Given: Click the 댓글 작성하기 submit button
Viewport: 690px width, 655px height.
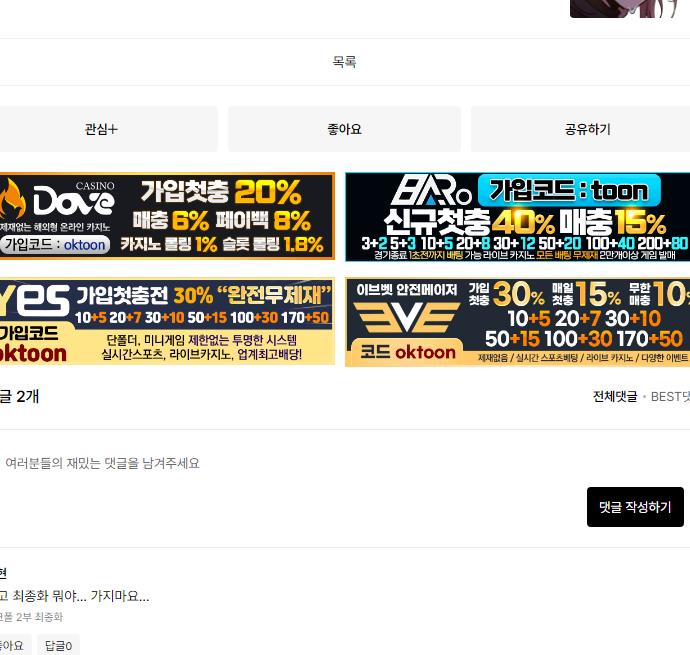Looking at the screenshot, I should coord(635,507).
